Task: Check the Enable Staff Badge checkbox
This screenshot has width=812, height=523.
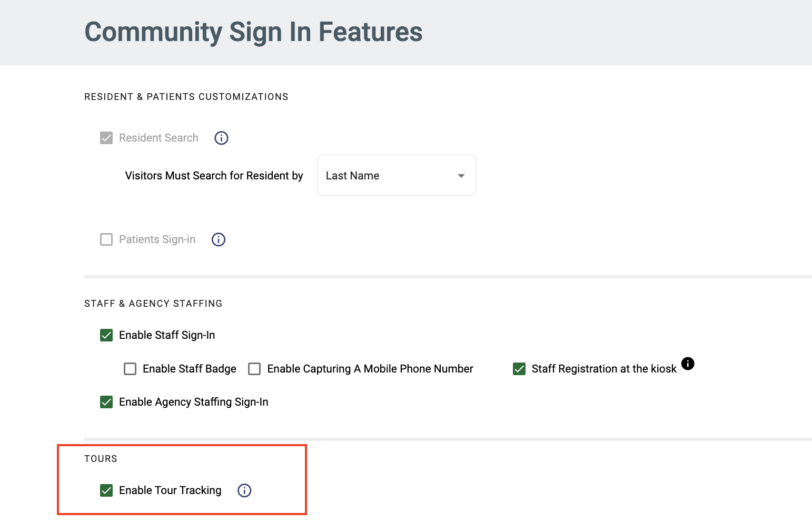Action: 130,369
